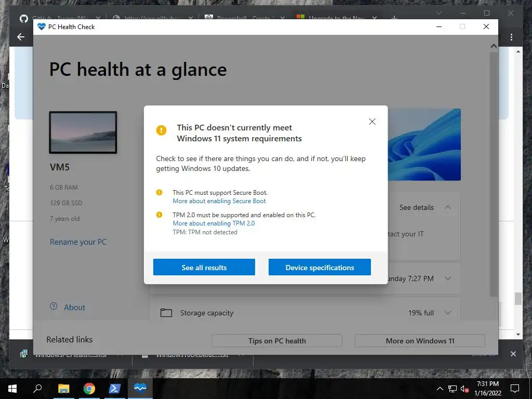
Task: Click the PC Health Check heart icon in title bar
Action: pyautogui.click(x=42, y=27)
